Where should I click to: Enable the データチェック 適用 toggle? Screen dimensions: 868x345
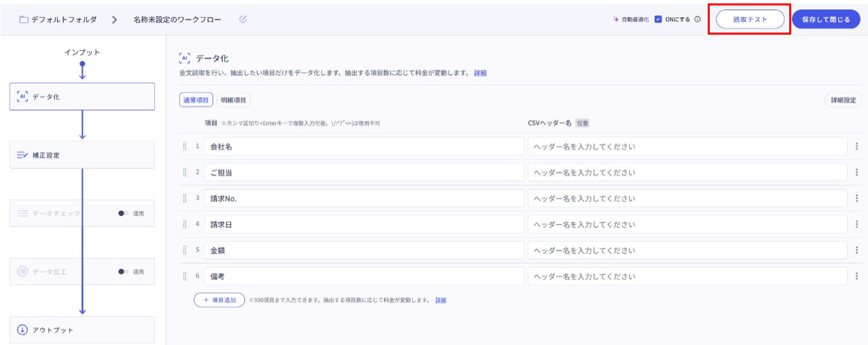(123, 213)
